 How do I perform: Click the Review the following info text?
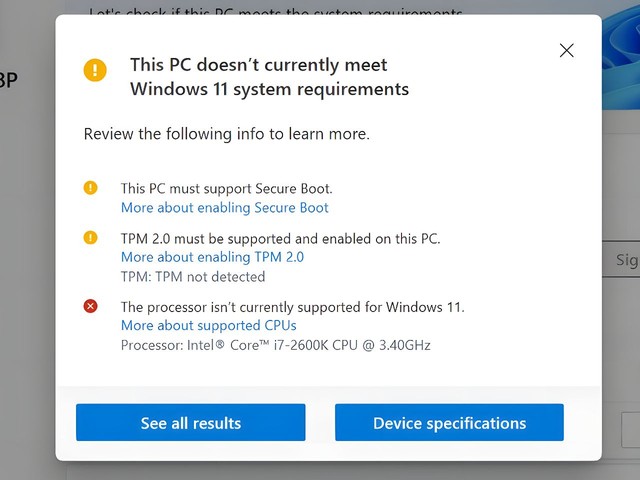pos(226,133)
